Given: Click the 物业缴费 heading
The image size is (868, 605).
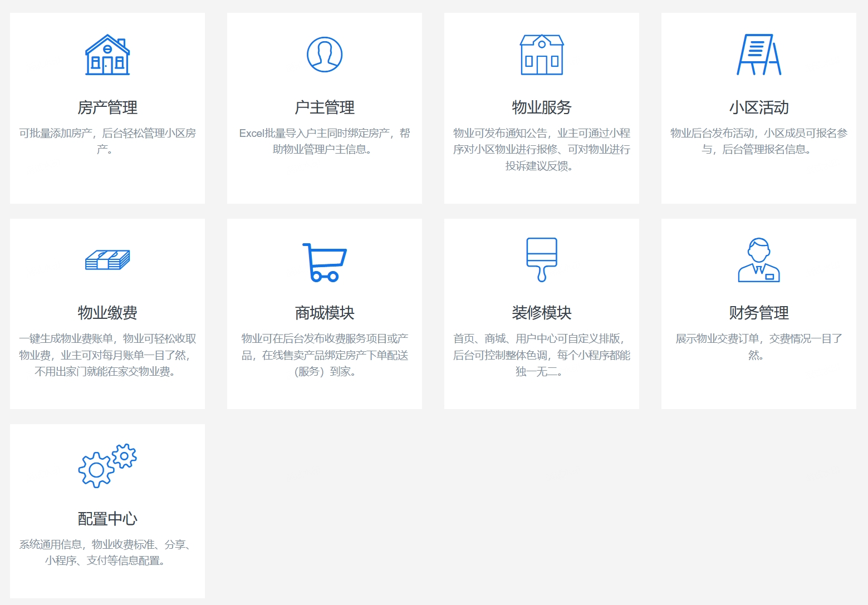Looking at the screenshot, I should (x=107, y=313).
